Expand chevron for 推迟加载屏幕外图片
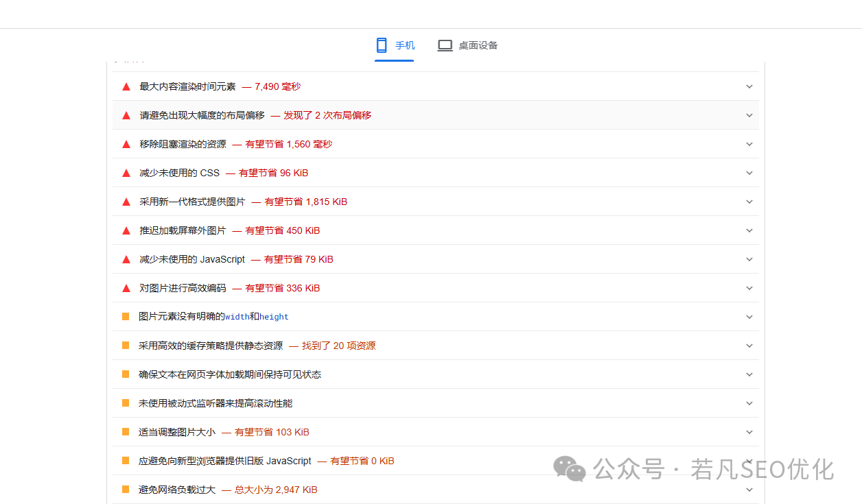Screen dimensions: 862x504 click(x=749, y=230)
